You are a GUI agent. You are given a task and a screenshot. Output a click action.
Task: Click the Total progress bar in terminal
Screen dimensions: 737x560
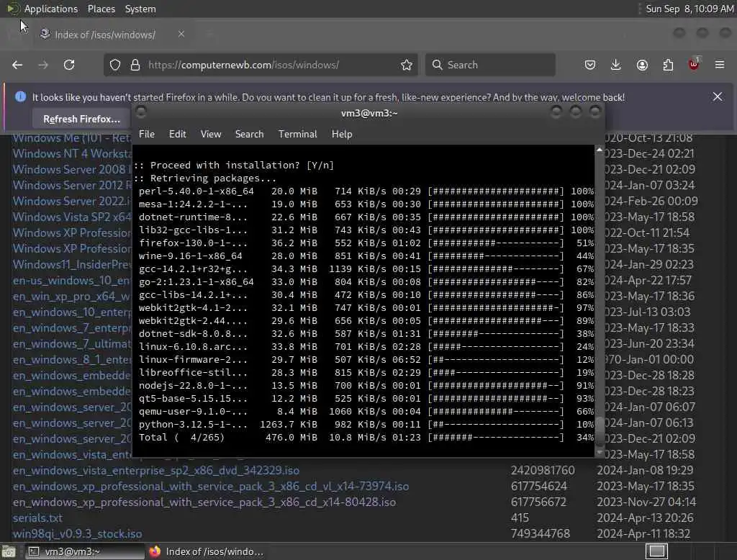coord(496,438)
